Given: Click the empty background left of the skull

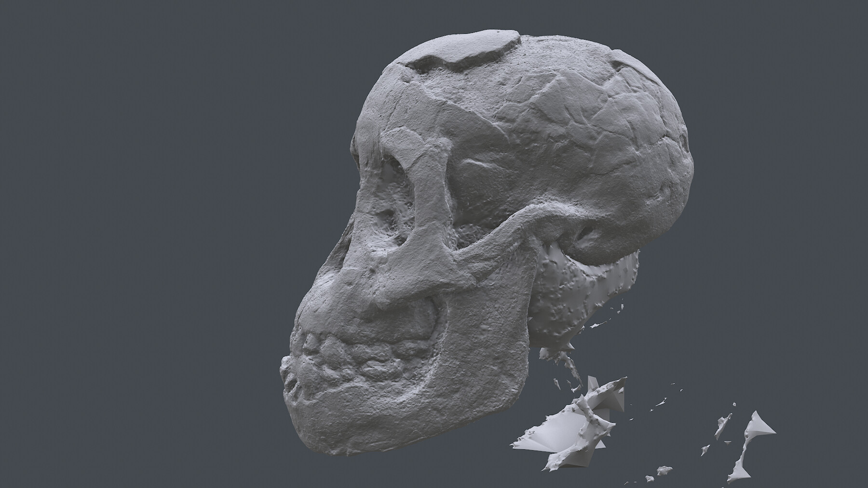Looking at the screenshot, I should [x=145, y=241].
